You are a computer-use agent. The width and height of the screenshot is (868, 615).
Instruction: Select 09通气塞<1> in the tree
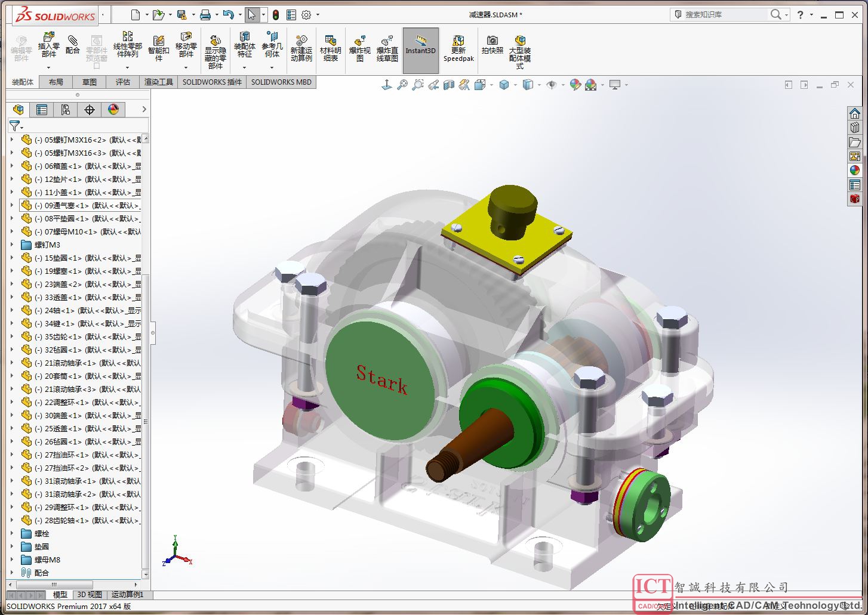pyautogui.click(x=80, y=205)
